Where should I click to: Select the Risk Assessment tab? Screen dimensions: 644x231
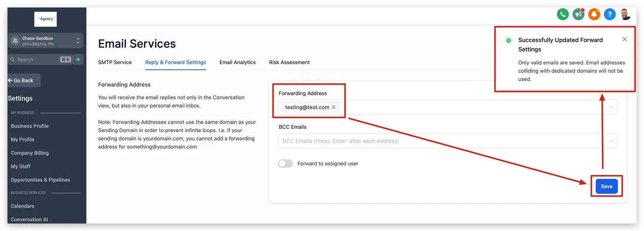pyautogui.click(x=289, y=62)
